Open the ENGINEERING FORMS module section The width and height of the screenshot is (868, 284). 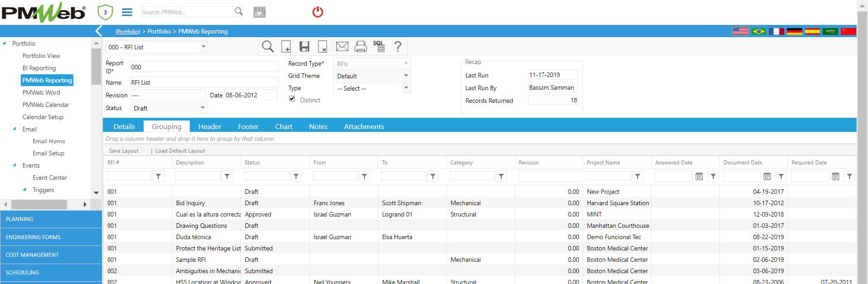(51, 237)
